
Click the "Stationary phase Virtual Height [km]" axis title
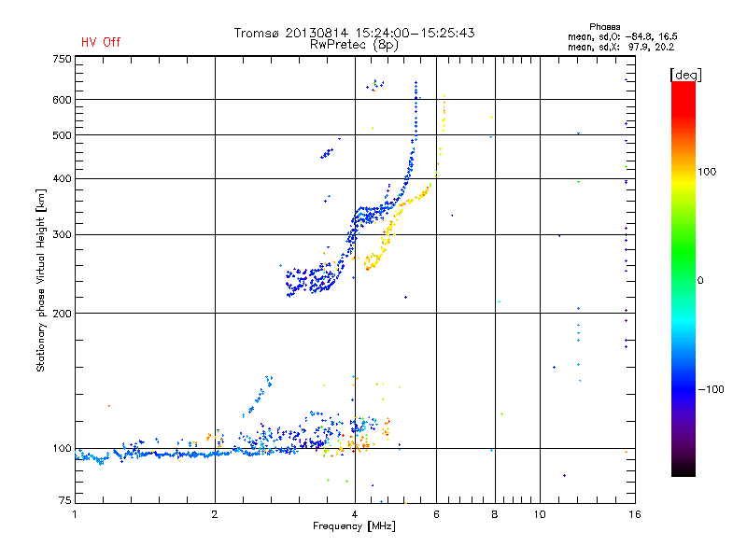(x=41, y=280)
